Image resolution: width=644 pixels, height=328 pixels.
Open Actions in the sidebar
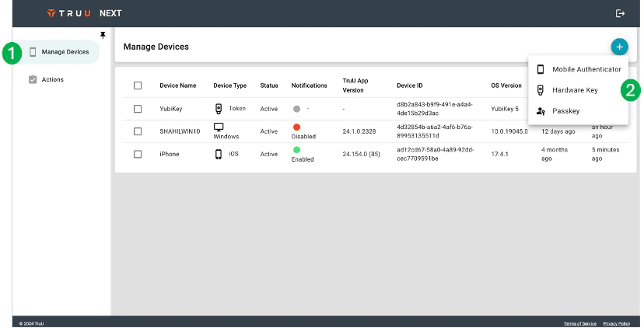tap(53, 79)
